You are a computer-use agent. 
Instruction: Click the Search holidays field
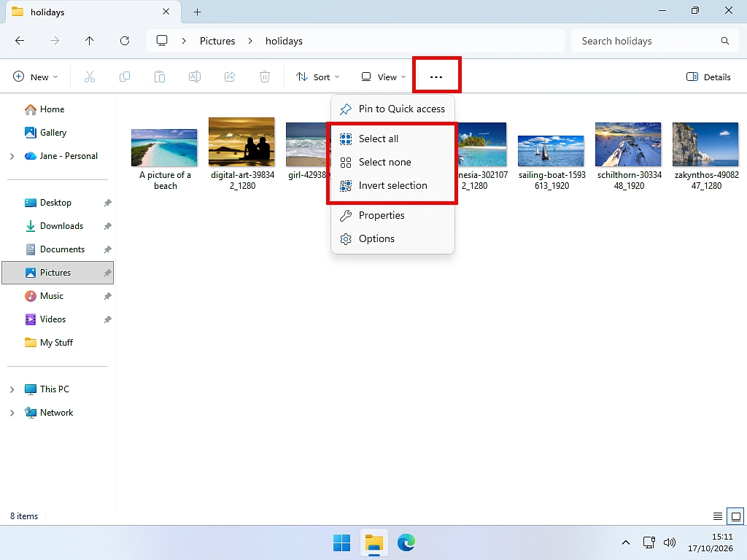coord(655,41)
